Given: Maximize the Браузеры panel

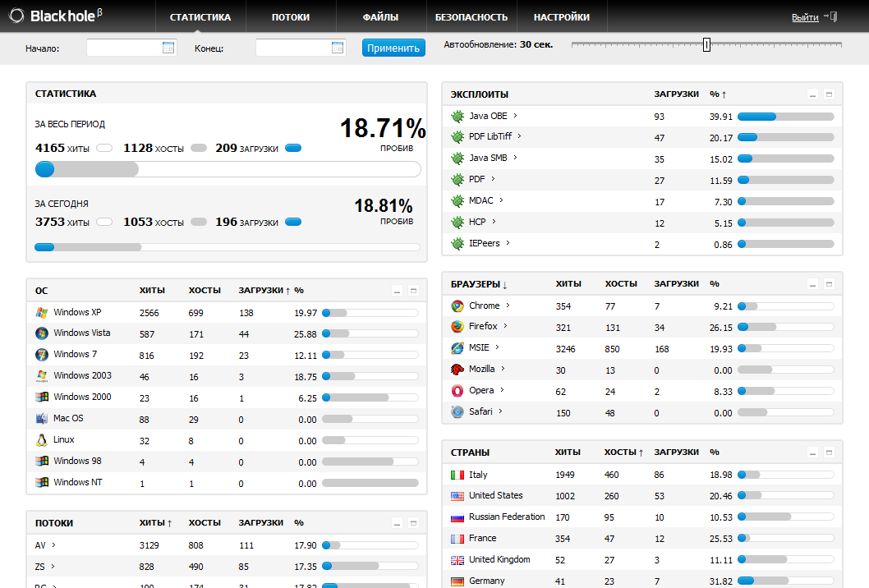Looking at the screenshot, I should pyautogui.click(x=829, y=284).
